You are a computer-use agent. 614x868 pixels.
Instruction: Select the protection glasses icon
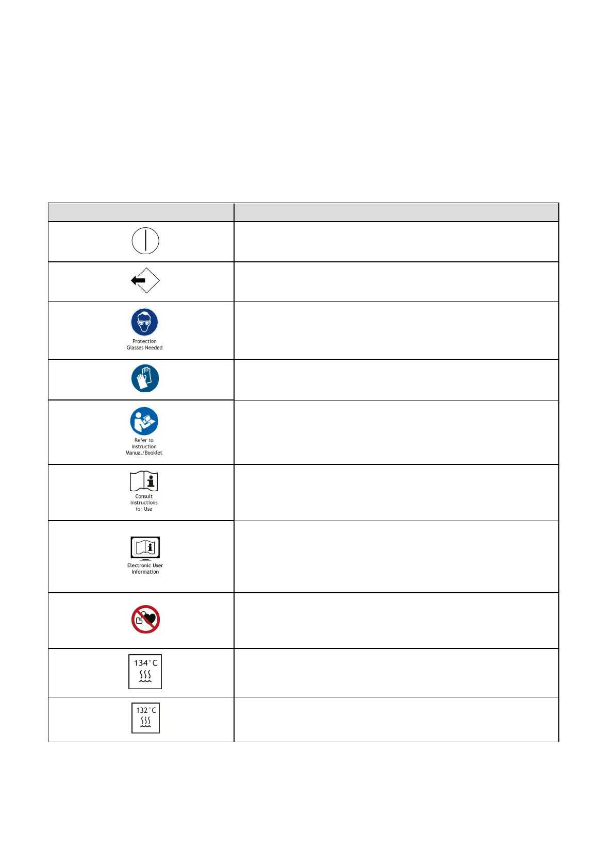[144, 322]
